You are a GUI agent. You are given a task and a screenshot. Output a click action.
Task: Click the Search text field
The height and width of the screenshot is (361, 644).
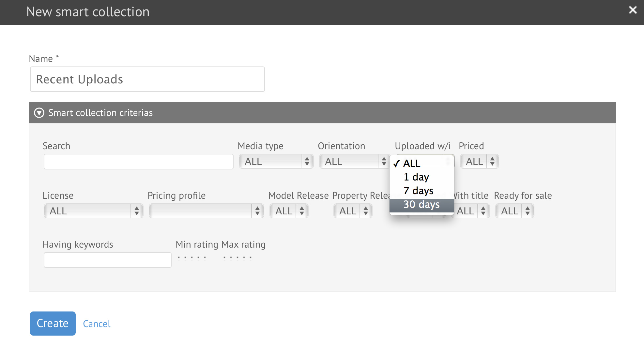tap(139, 162)
